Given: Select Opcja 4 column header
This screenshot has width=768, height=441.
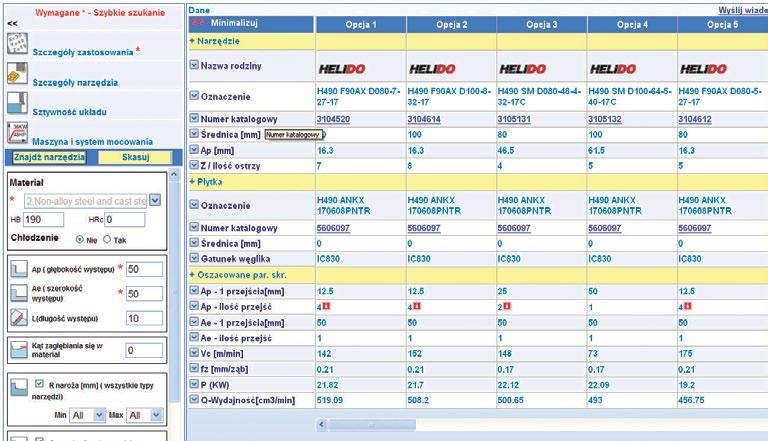Looking at the screenshot, I should [632, 24].
